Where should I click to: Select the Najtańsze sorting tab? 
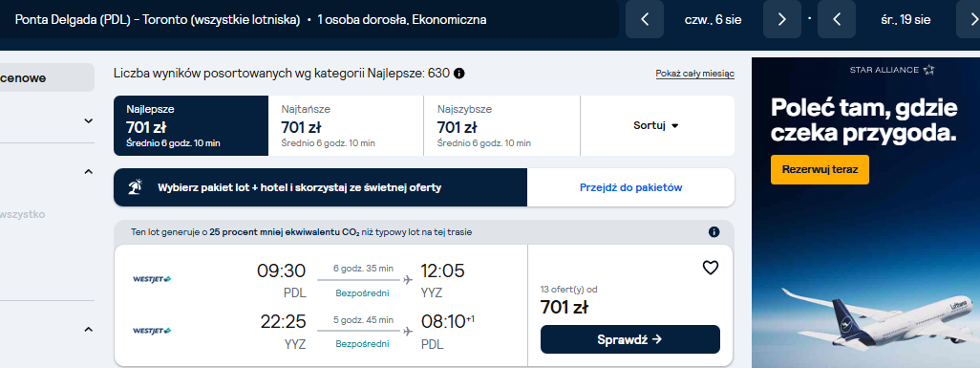coord(346,126)
